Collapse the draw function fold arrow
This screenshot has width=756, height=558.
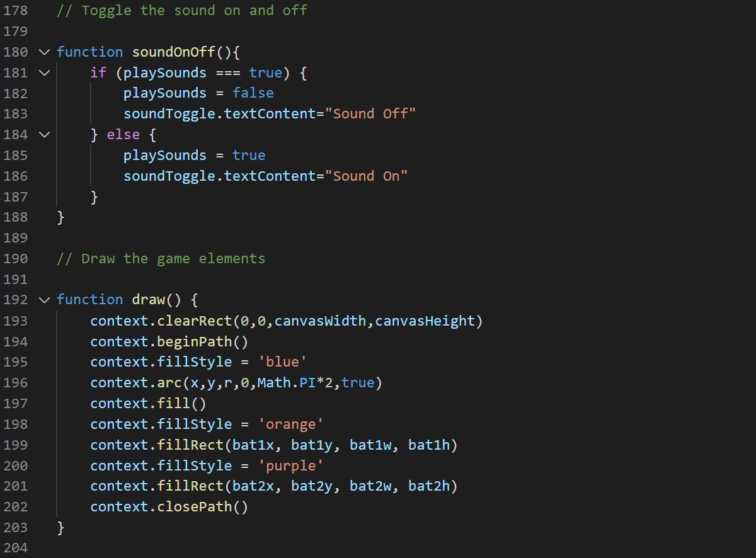click(43, 299)
